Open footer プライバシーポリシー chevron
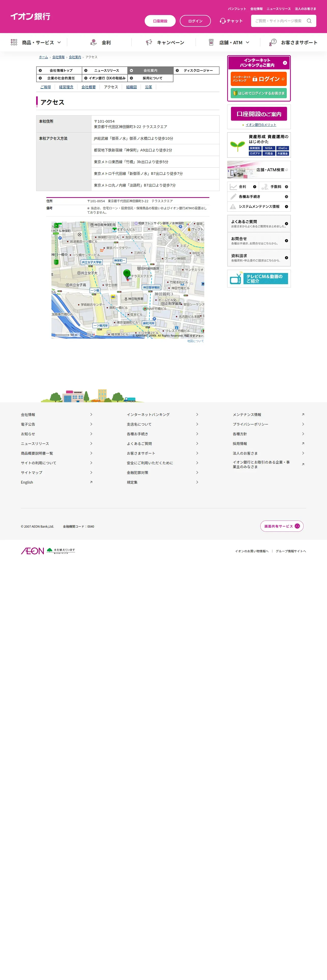This screenshot has height=980, width=327. pyautogui.click(x=303, y=424)
